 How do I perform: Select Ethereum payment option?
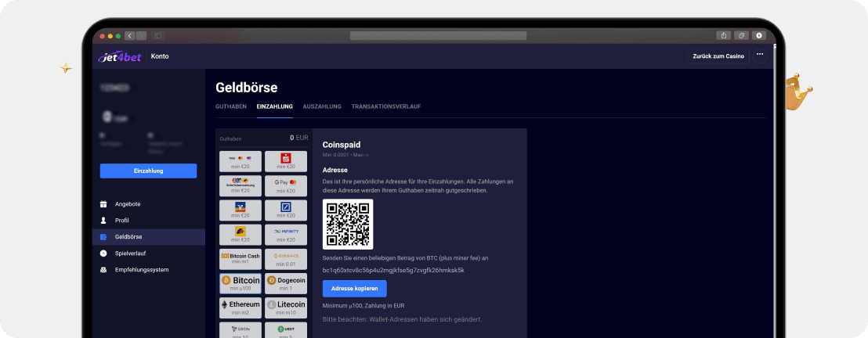(x=241, y=307)
